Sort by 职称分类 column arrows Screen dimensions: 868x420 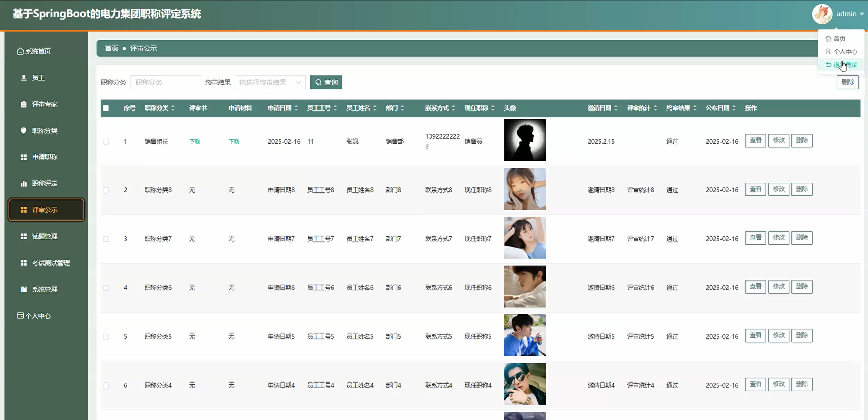(x=173, y=108)
